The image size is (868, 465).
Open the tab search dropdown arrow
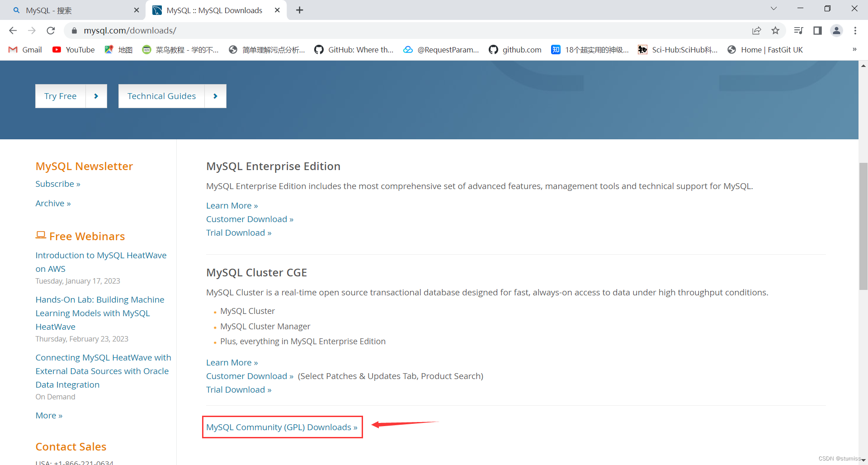774,9
